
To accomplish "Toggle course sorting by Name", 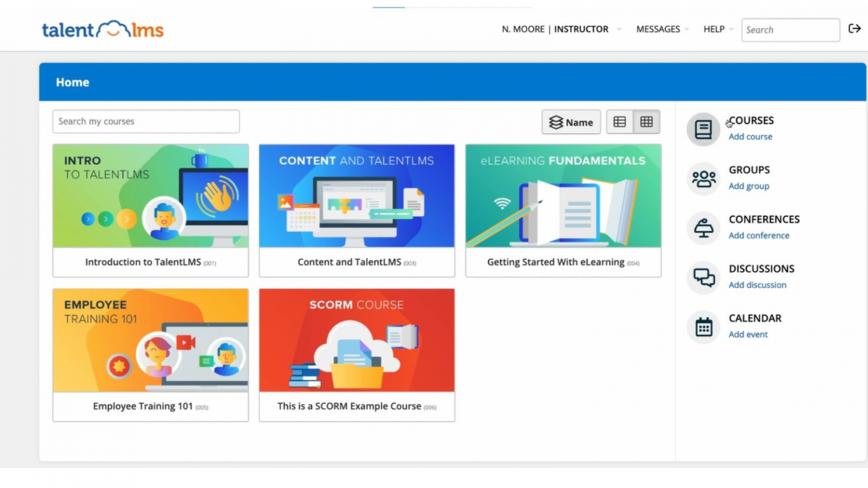I will (571, 121).
